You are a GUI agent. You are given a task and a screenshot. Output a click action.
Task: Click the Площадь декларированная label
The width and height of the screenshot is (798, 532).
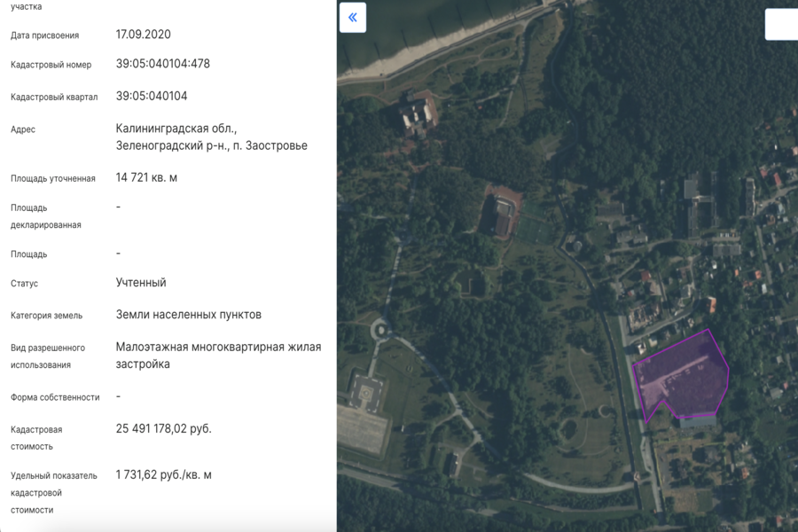46,215
